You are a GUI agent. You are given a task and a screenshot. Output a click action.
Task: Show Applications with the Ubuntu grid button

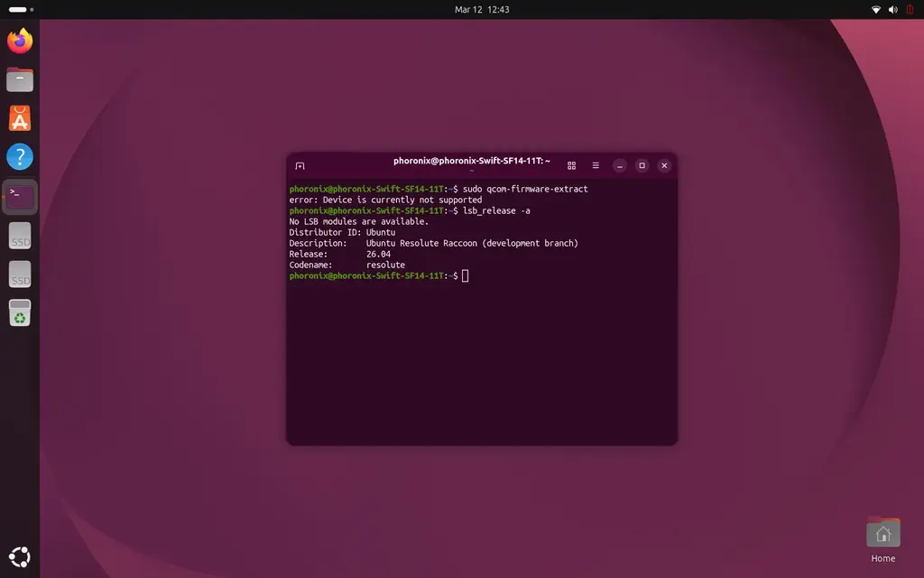pos(19,556)
